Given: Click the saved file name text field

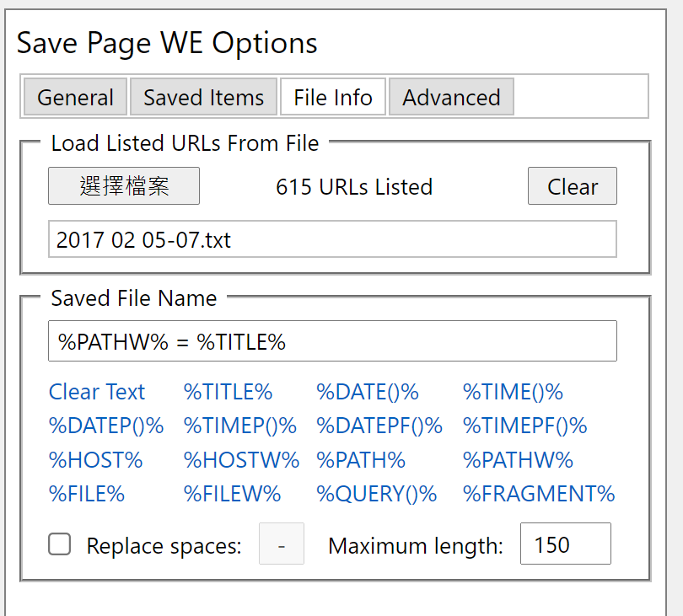Looking at the screenshot, I should [x=332, y=341].
